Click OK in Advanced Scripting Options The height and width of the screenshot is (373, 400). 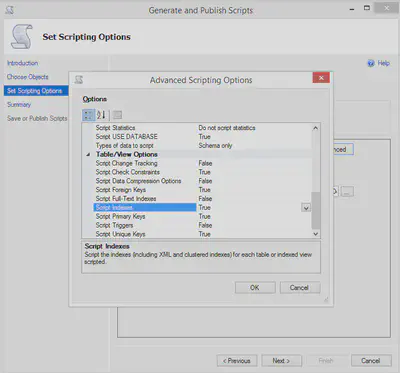255,288
